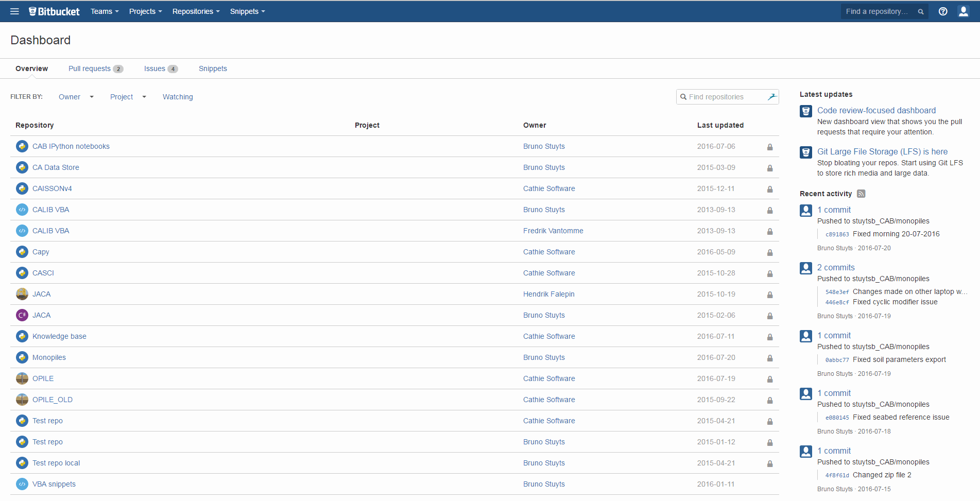Open the user profile avatar menu

pos(963,11)
